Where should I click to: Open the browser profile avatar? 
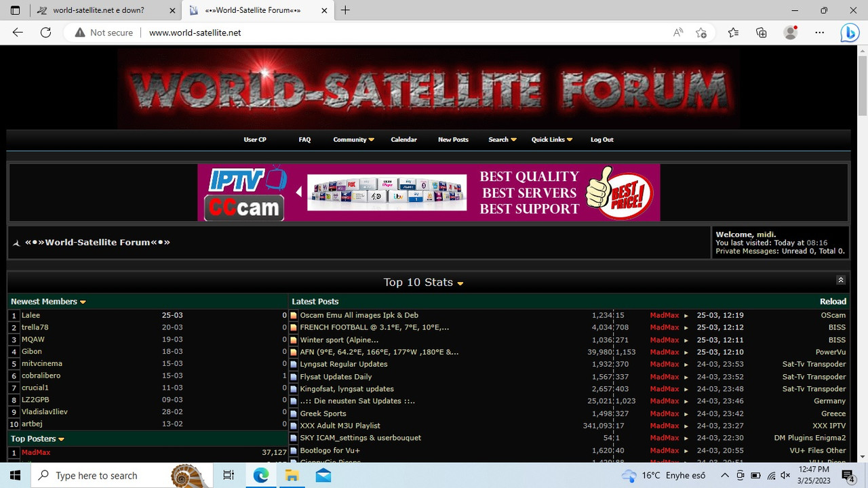(790, 33)
